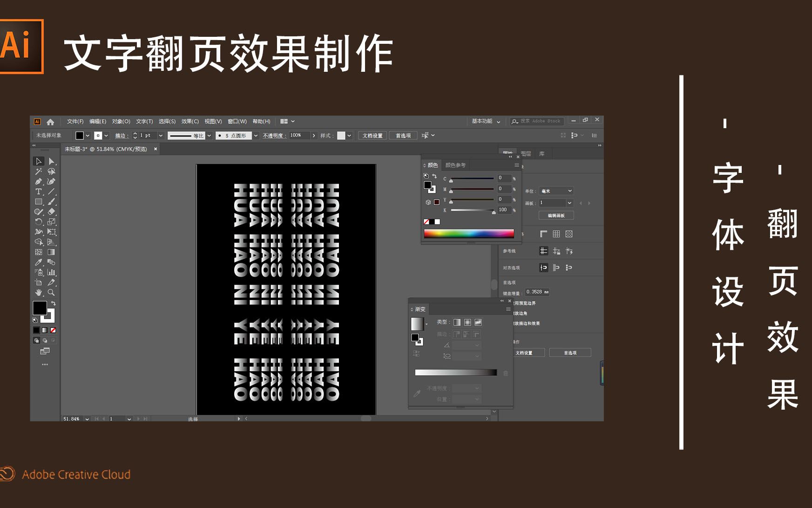The height and width of the screenshot is (508, 812).
Task: Set the default fill and stroke swatch
Action: (x=34, y=319)
